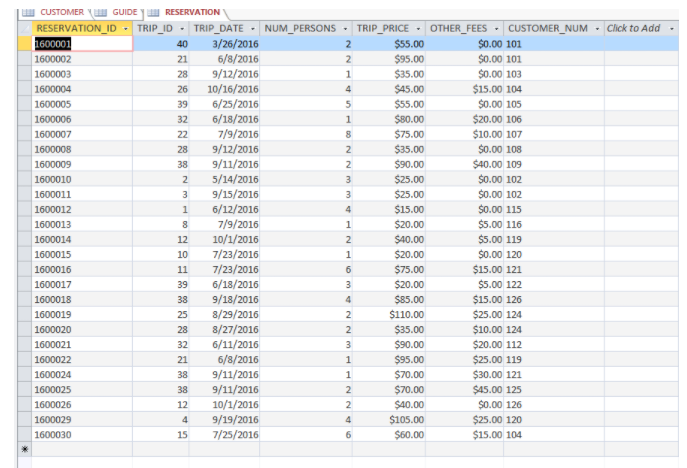The width and height of the screenshot is (687, 468).
Task: Click the empty new-record RESERVATION_ID field
Action: [x=82, y=449]
